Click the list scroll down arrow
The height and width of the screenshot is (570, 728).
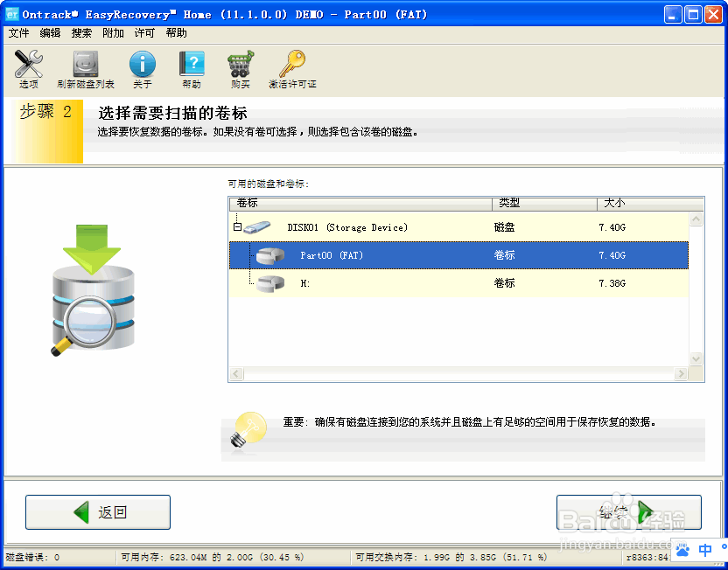click(x=696, y=358)
